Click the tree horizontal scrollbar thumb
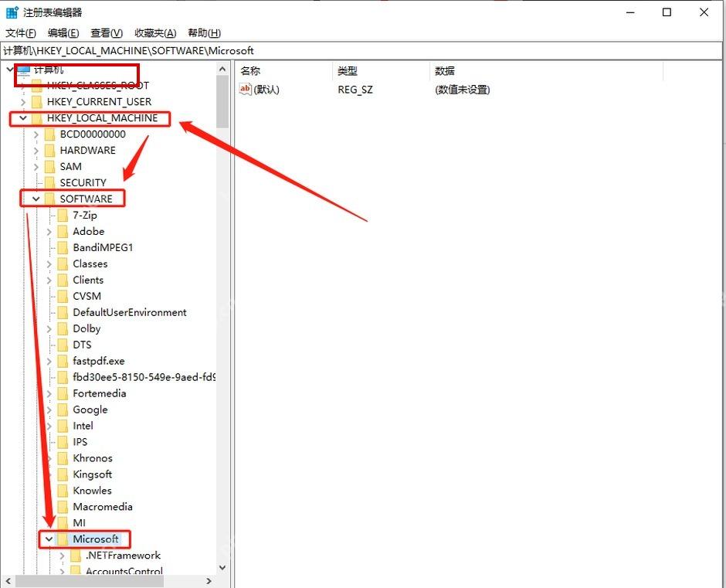This screenshot has height=588, width=726. 90,581
